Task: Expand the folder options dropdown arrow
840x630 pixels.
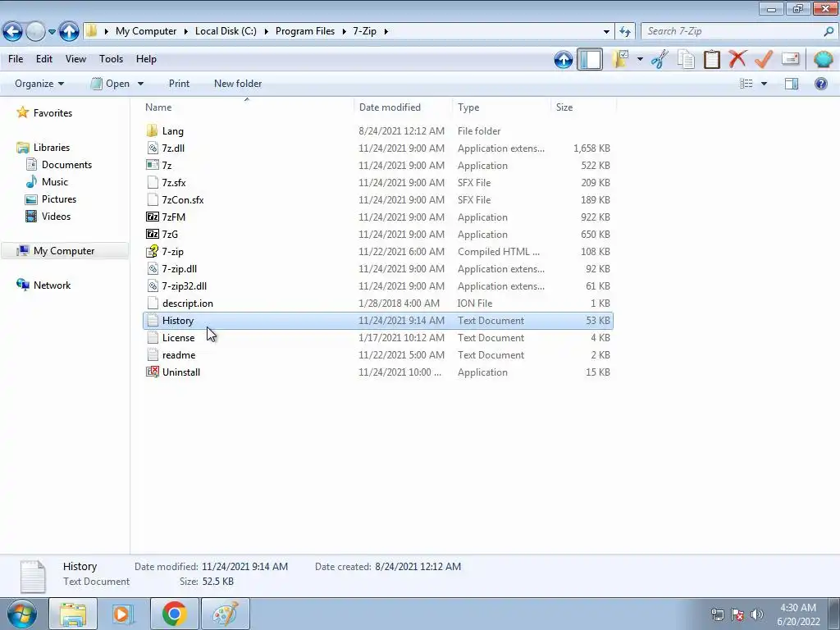Action: pos(640,59)
